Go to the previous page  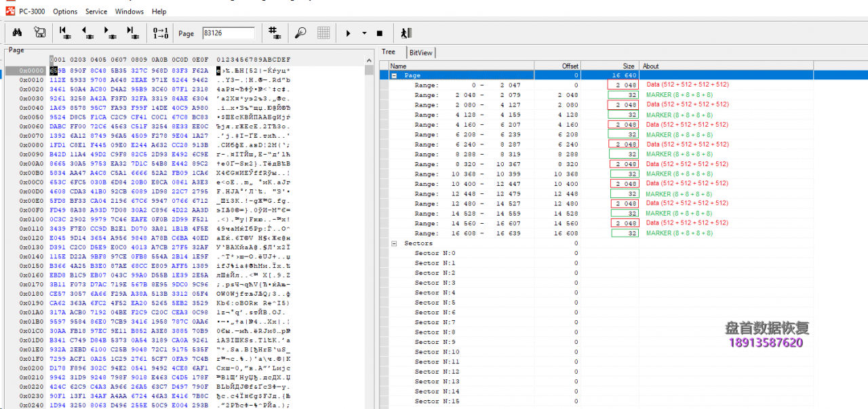click(87, 33)
